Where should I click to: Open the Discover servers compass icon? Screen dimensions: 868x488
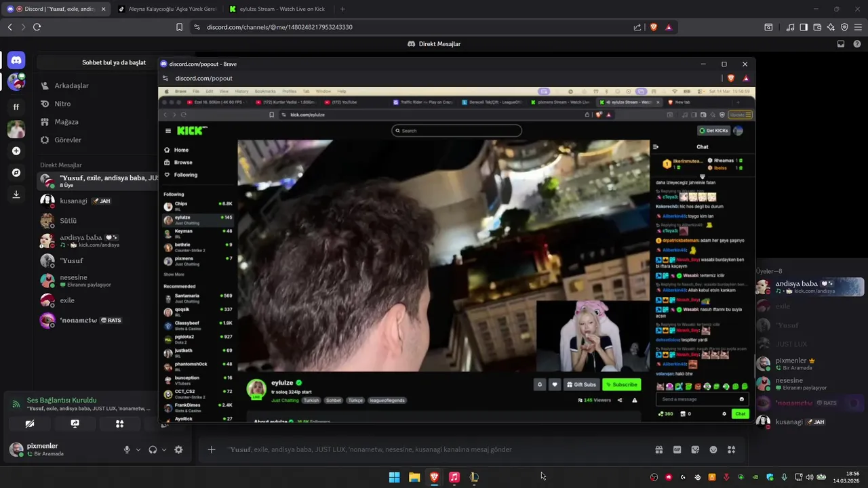[x=16, y=173]
